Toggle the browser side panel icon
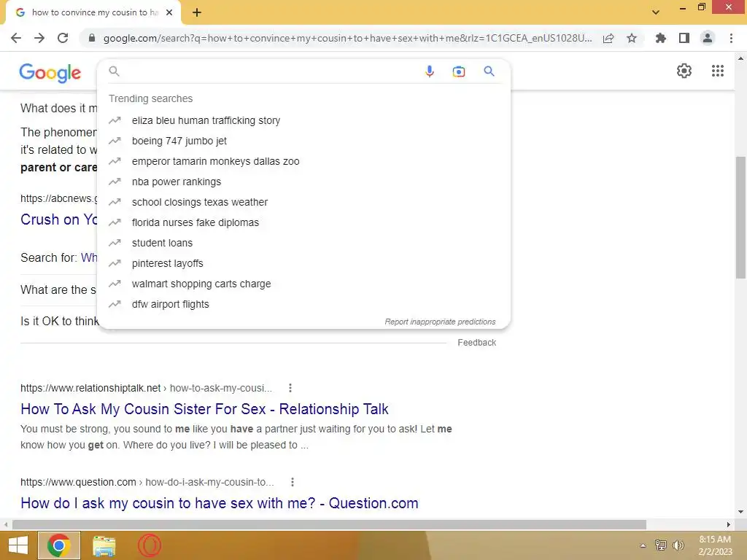 (x=684, y=38)
